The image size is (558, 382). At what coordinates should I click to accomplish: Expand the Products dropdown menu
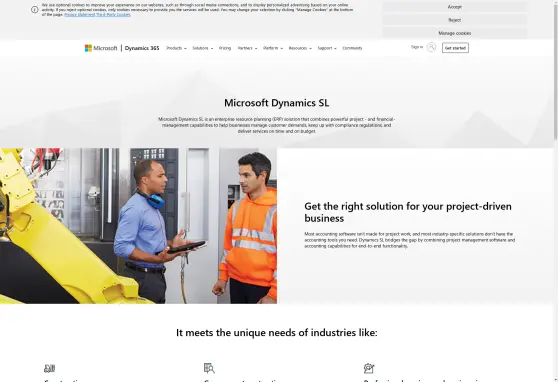[x=176, y=48]
